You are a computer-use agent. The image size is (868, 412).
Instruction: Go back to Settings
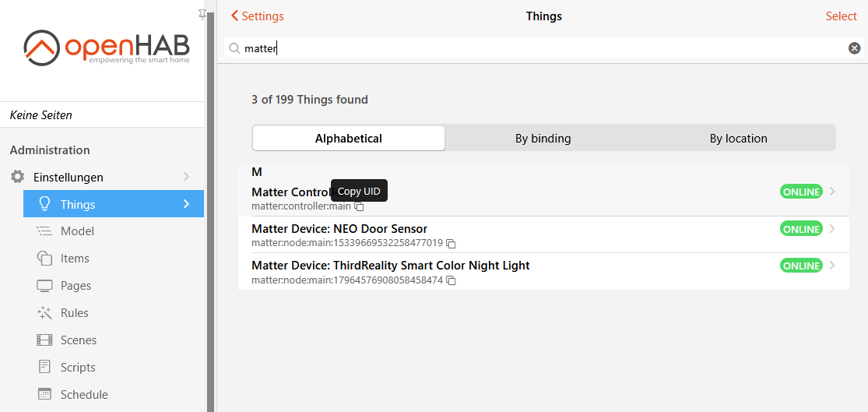(x=258, y=16)
